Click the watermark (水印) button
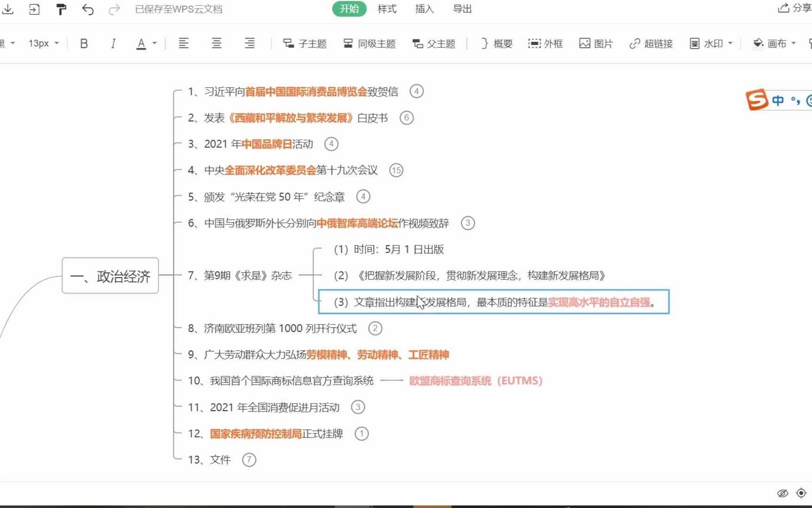Screen dimensions: 812x508 706,44
